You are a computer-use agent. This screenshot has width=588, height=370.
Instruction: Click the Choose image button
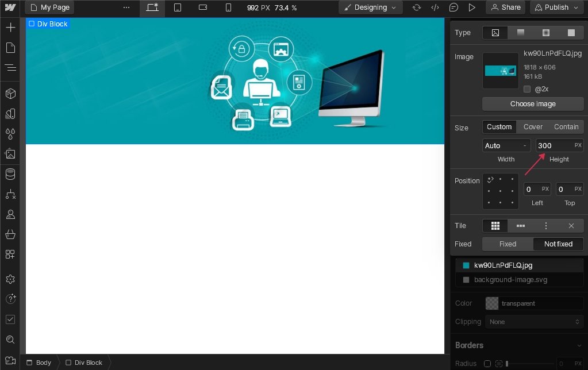(533, 104)
